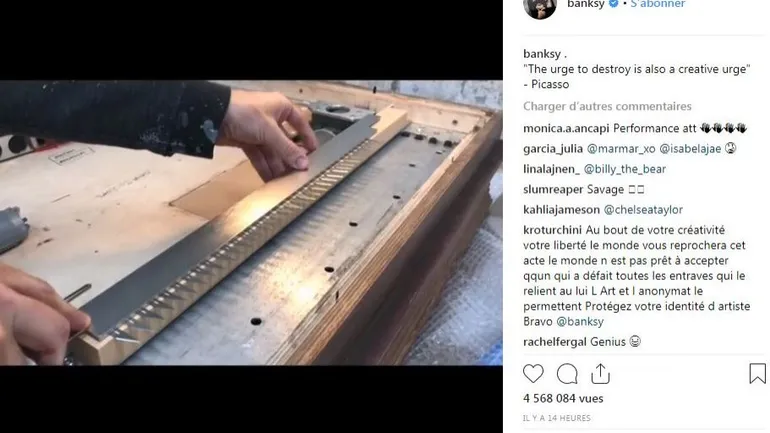This screenshot has height=433, width=770.
Task: Open banksy profile avatar picture
Action: 540,7
